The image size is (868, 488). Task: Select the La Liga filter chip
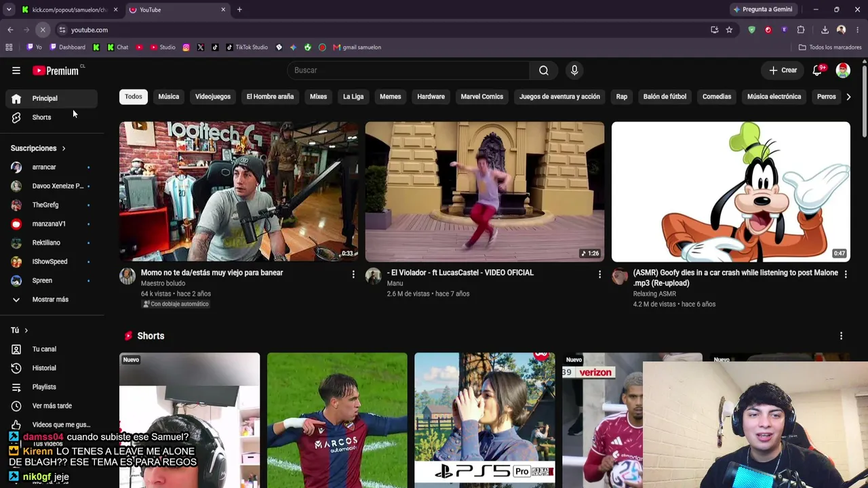(x=353, y=97)
